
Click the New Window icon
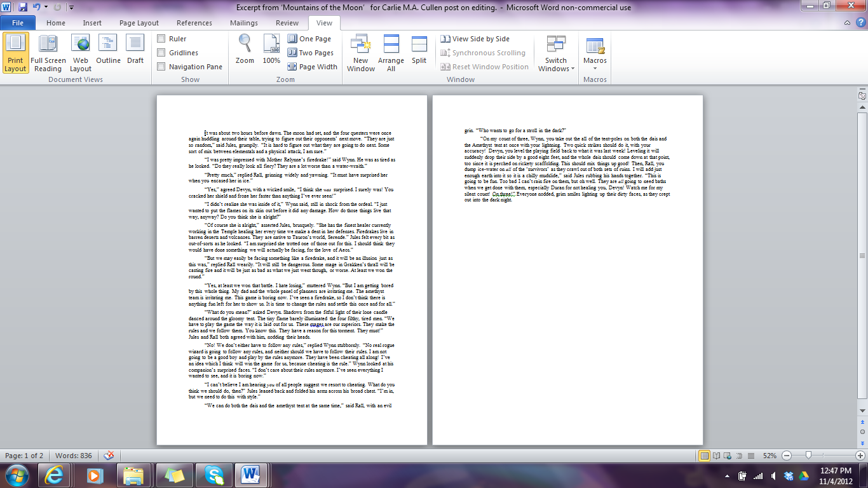pyautogui.click(x=360, y=53)
